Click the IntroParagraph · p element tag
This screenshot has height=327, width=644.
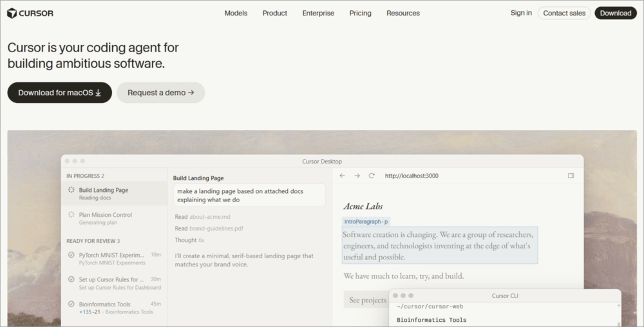pos(366,221)
